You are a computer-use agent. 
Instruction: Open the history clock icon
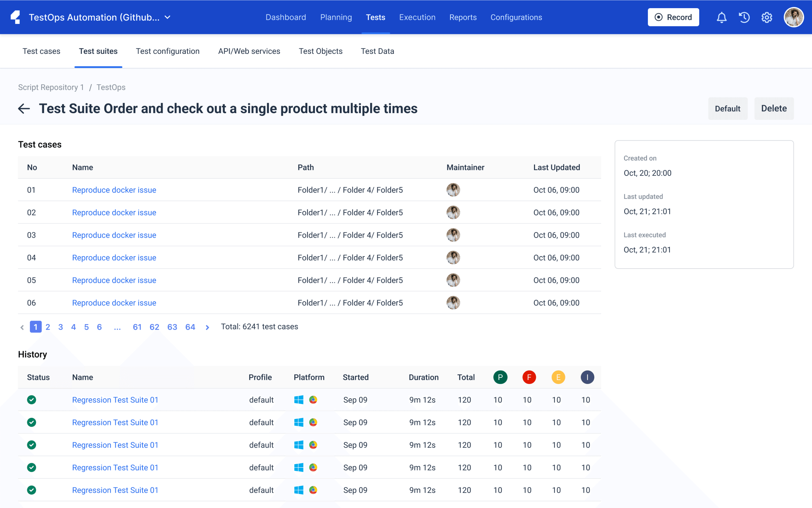[x=744, y=17]
